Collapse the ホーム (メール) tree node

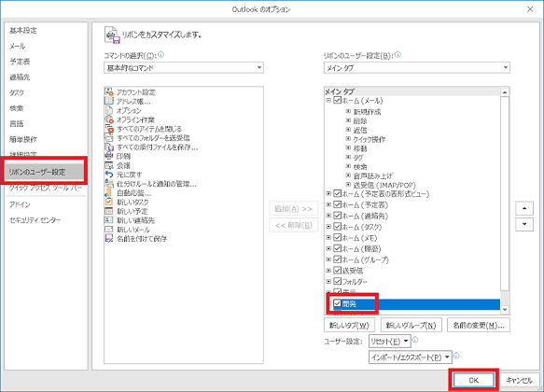click(328, 101)
